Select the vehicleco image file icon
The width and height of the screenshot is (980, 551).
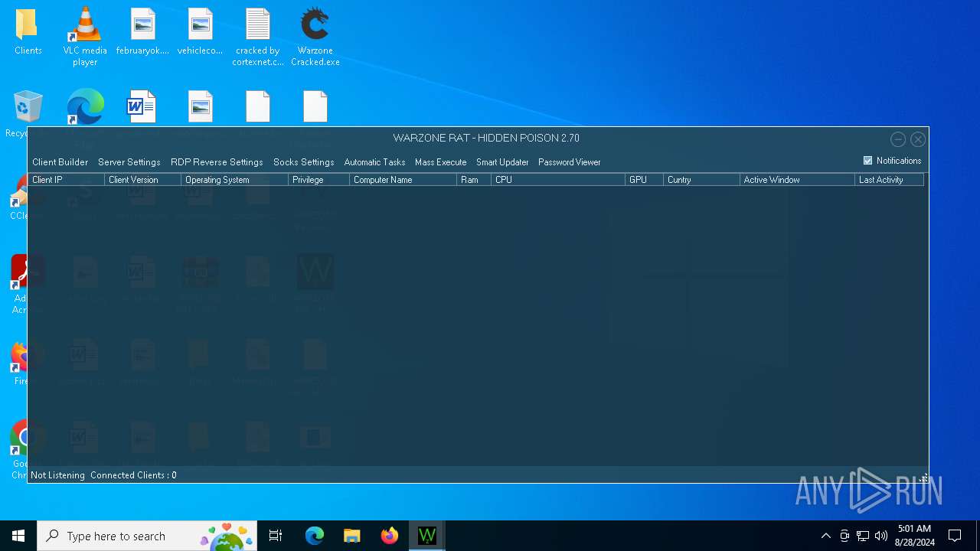click(x=200, y=32)
